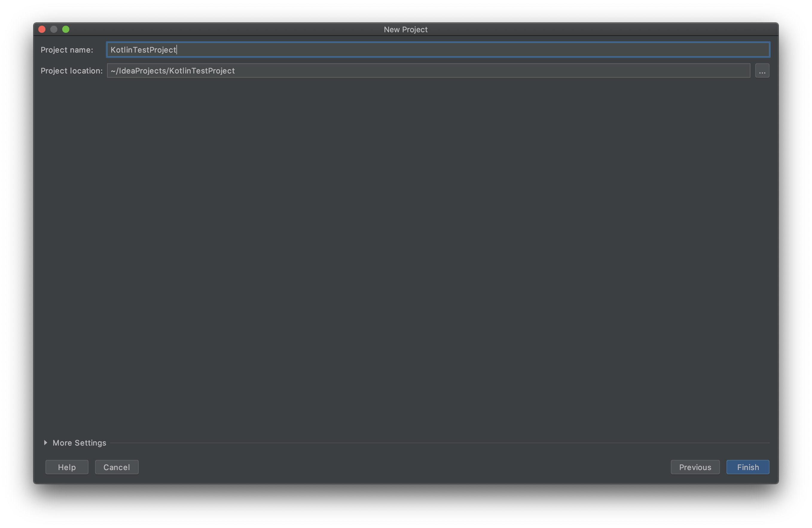Click the "Project location:" label
The height and width of the screenshot is (528, 812).
tap(71, 70)
